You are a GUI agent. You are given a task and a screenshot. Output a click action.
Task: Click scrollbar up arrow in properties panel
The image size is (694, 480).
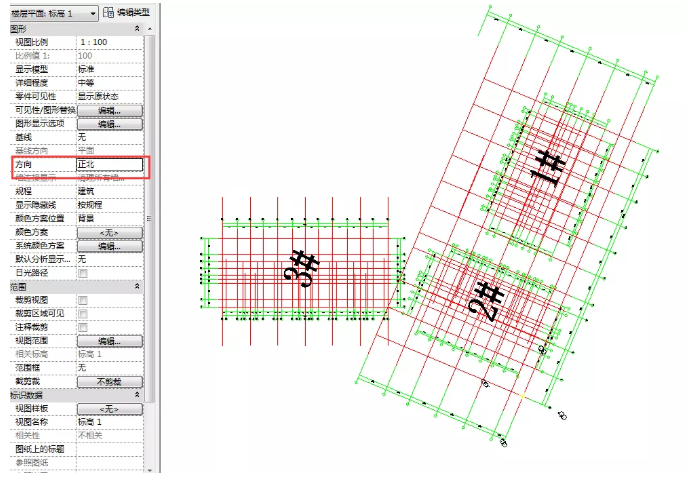[x=150, y=29]
